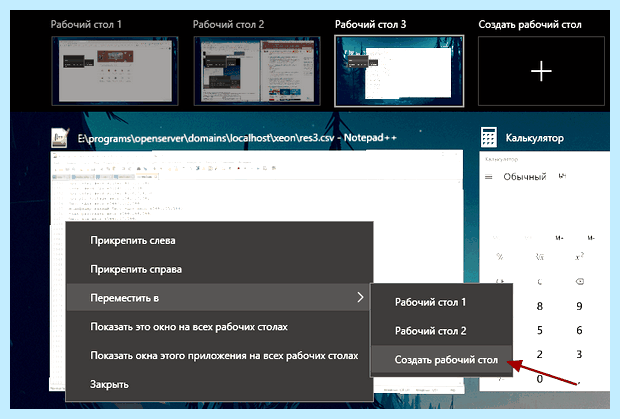The image size is (620, 419).
Task: Switch to the Рабочий стол 2 thumbnail
Action: pos(257,71)
